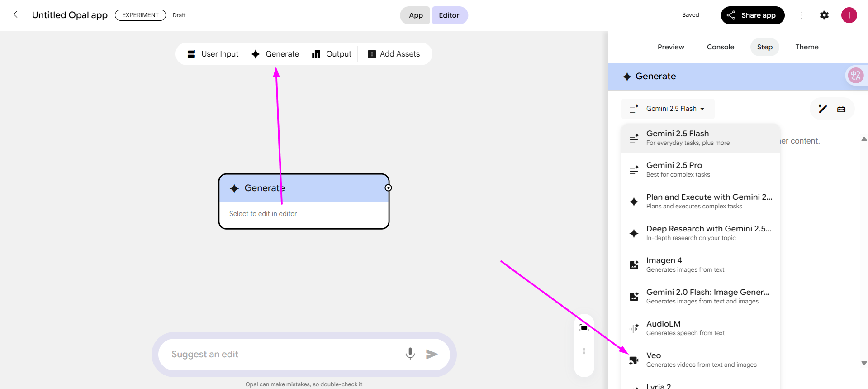Open the Preview tab
This screenshot has width=868, height=389.
point(671,47)
